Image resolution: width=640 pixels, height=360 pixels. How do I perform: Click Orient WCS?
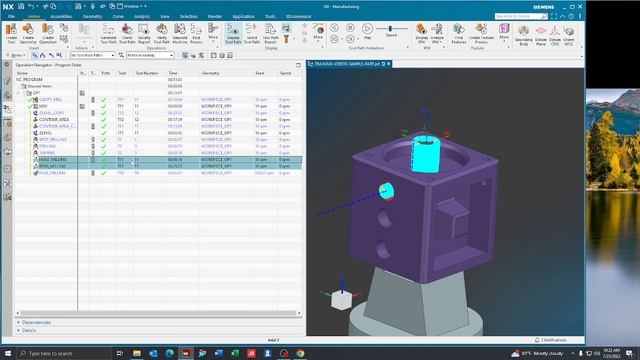click(569, 35)
